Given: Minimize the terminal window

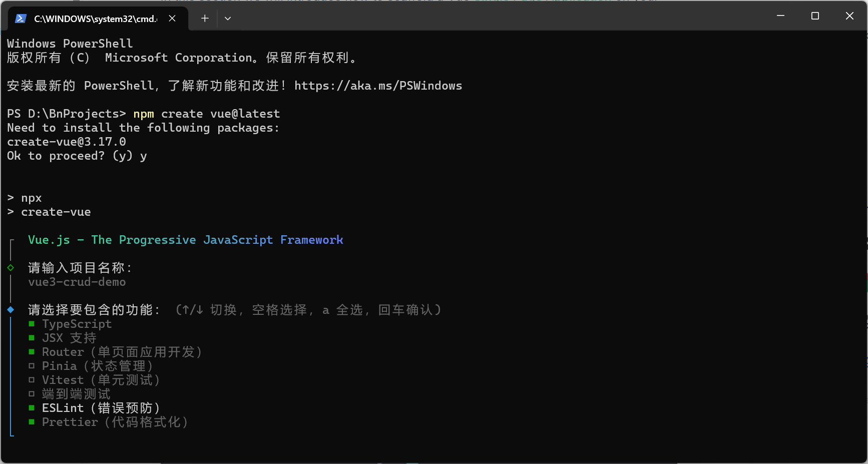Looking at the screenshot, I should click(x=780, y=16).
